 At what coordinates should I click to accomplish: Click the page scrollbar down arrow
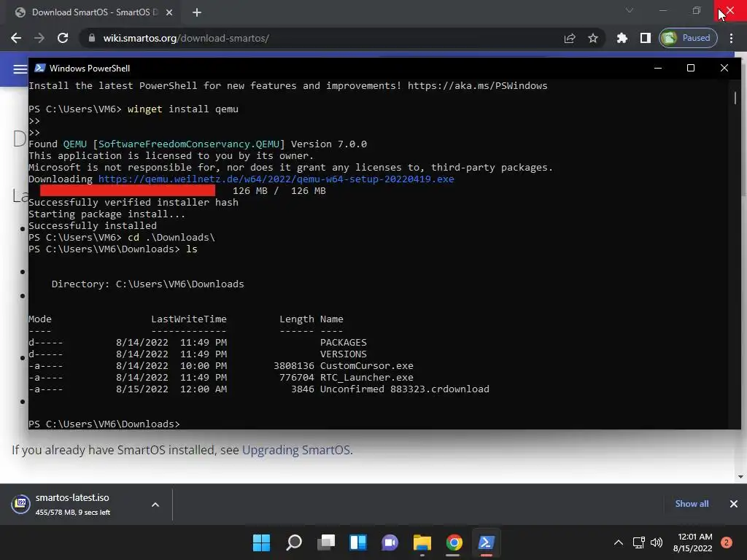740,476
